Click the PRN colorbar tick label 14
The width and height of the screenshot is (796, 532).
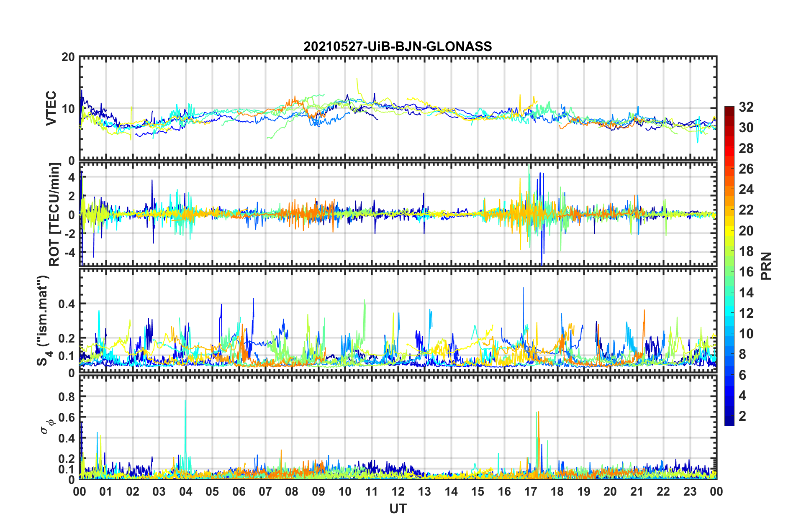coord(746,293)
